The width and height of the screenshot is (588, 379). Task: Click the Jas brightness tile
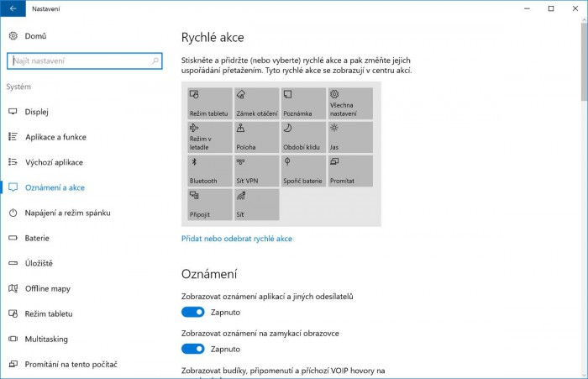(x=349, y=137)
